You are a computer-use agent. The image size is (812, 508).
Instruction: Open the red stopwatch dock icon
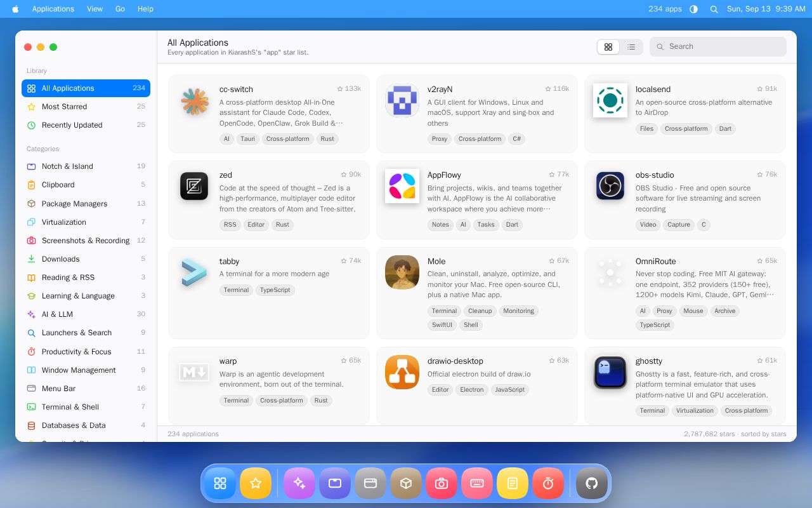[548, 483]
